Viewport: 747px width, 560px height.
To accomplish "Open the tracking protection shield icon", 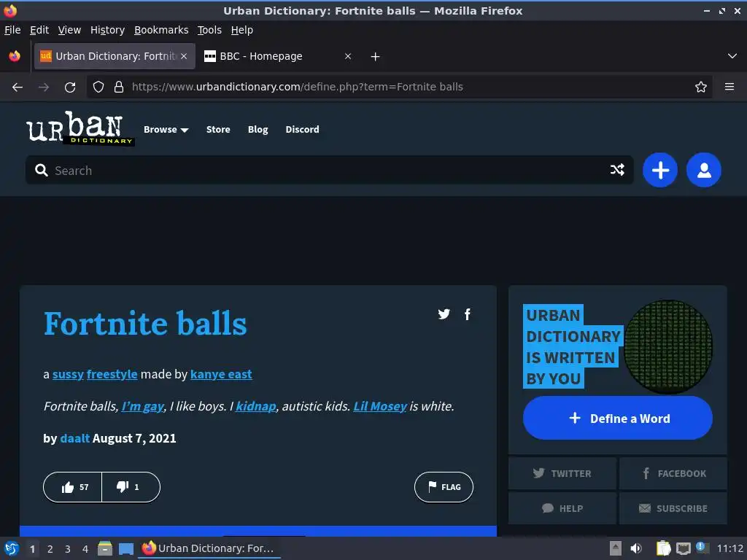I will 98,87.
